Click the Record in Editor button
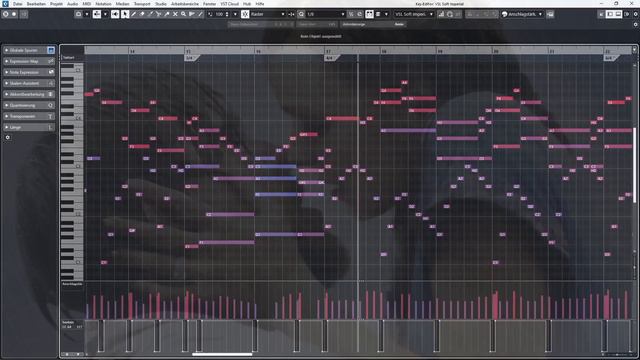640x360 pixels. [14, 14]
